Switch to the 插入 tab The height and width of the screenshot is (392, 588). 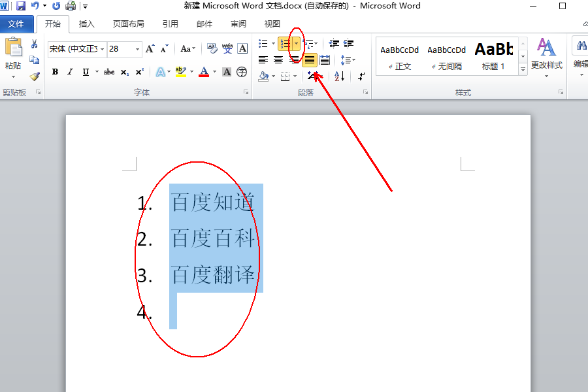pos(87,24)
